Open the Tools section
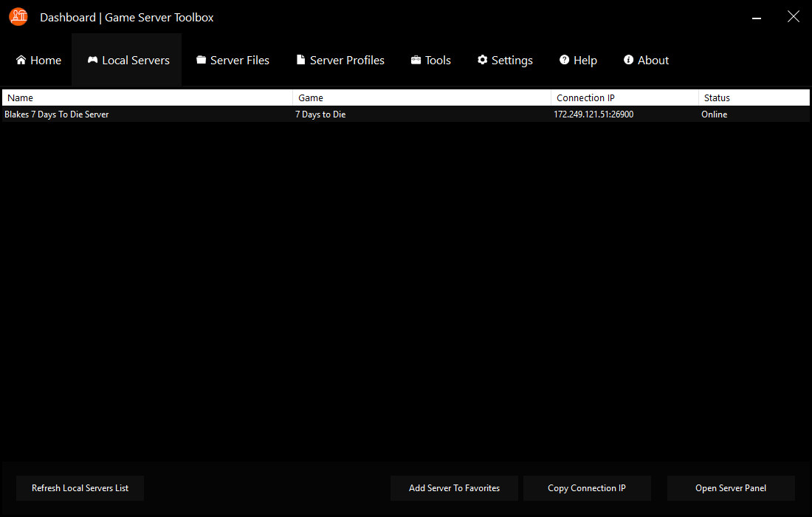812x517 pixels. [430, 60]
